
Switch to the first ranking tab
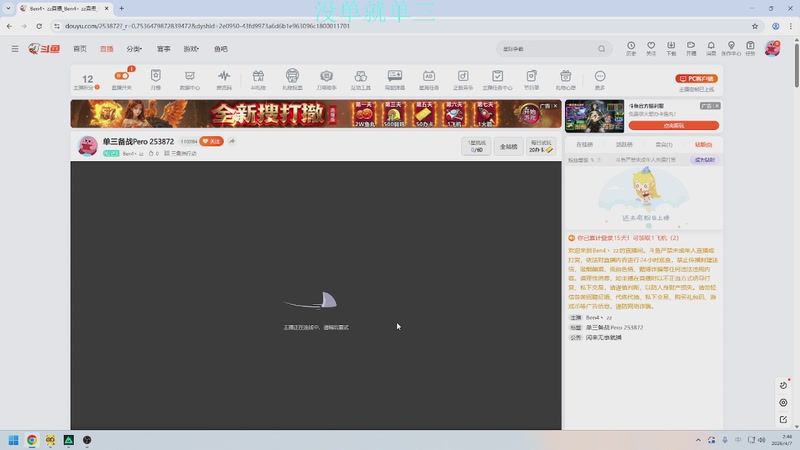pos(584,145)
